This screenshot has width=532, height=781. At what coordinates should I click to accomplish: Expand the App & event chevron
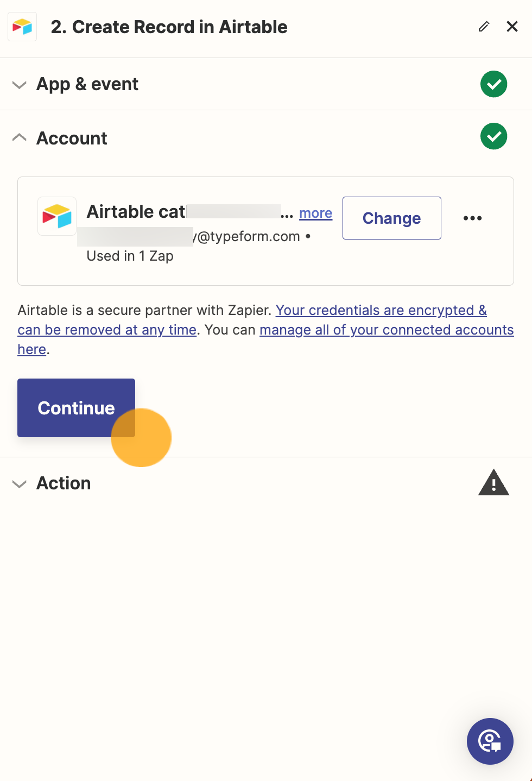20,85
